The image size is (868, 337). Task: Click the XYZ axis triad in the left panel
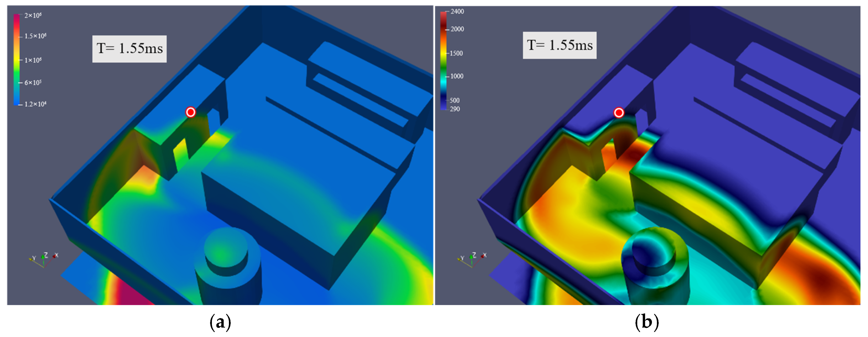coord(44,260)
